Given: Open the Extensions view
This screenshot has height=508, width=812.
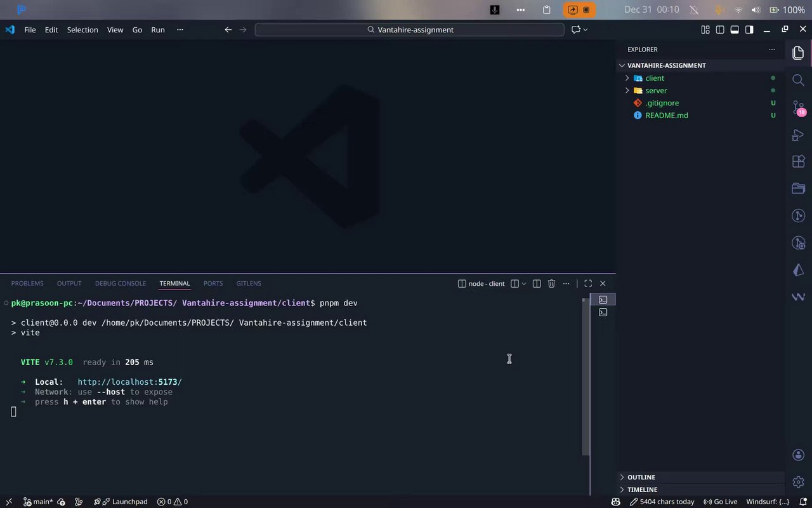Looking at the screenshot, I should coord(798,161).
